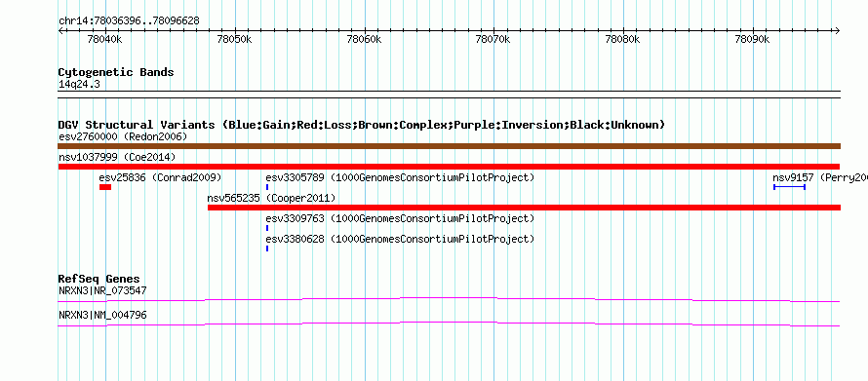Image resolution: width=868 pixels, height=381 pixels.
Task: Select the NRXN3 NM_004796 magenta gene line
Action: pos(449,324)
